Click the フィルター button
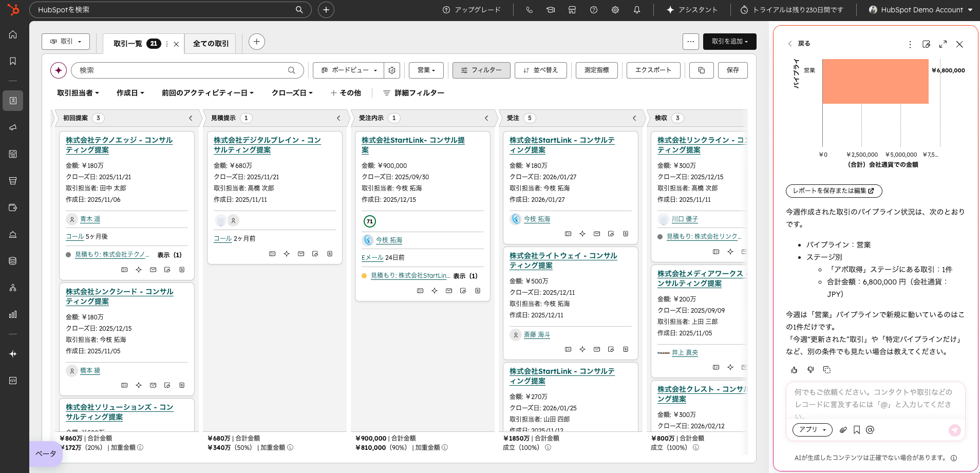Viewport: 980px width, 473px height. click(x=481, y=70)
